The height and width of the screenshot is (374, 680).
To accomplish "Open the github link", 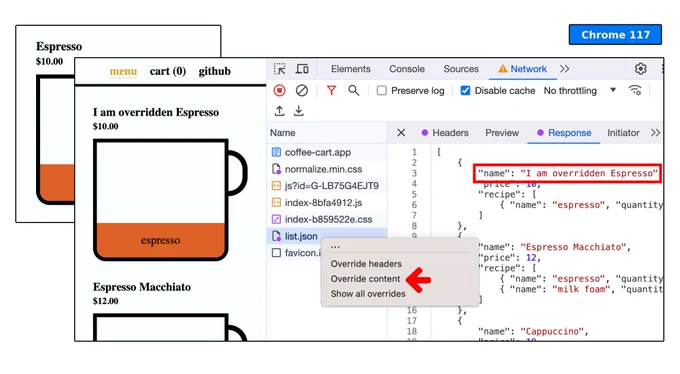I will click(x=215, y=71).
